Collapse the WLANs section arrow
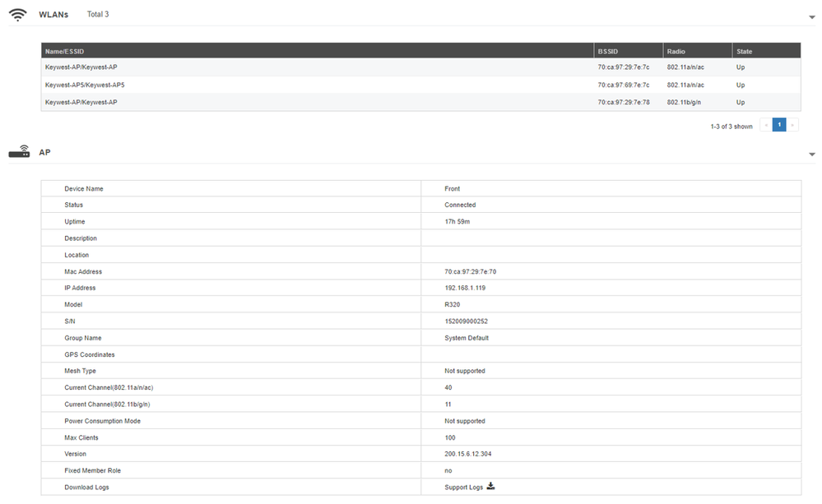This screenshot has width=822, height=504. [812, 17]
